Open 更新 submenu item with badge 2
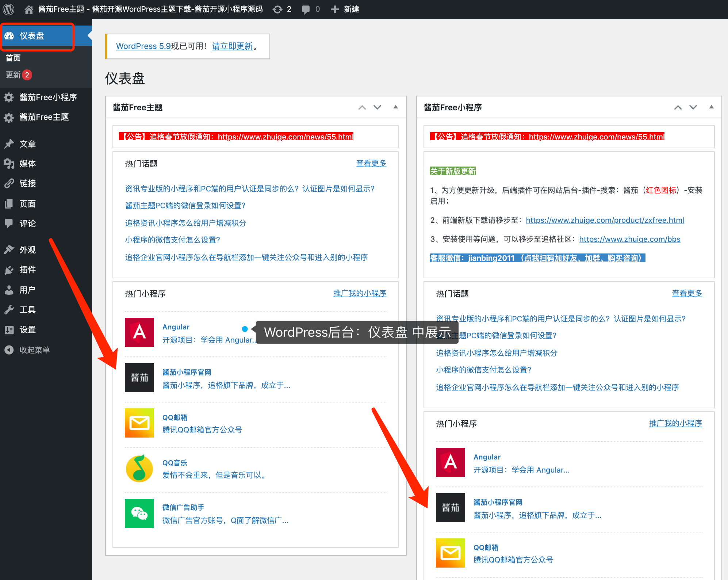This screenshot has width=728, height=580. (19, 75)
